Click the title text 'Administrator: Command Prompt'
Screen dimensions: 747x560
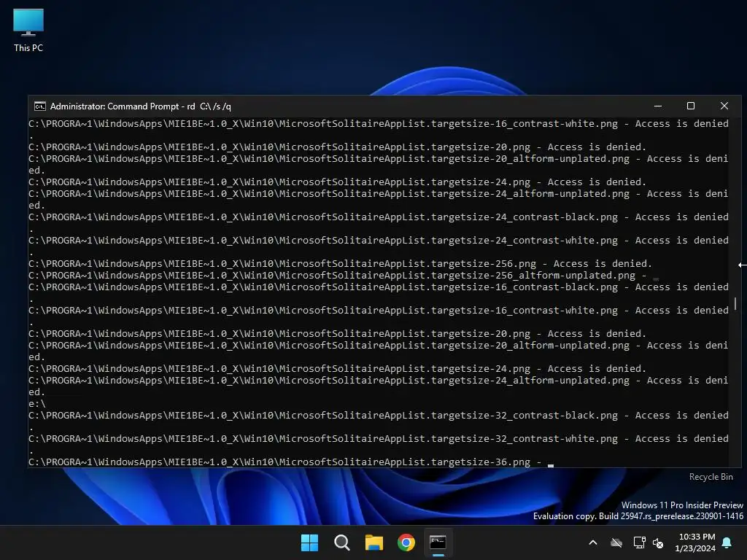click(x=115, y=106)
